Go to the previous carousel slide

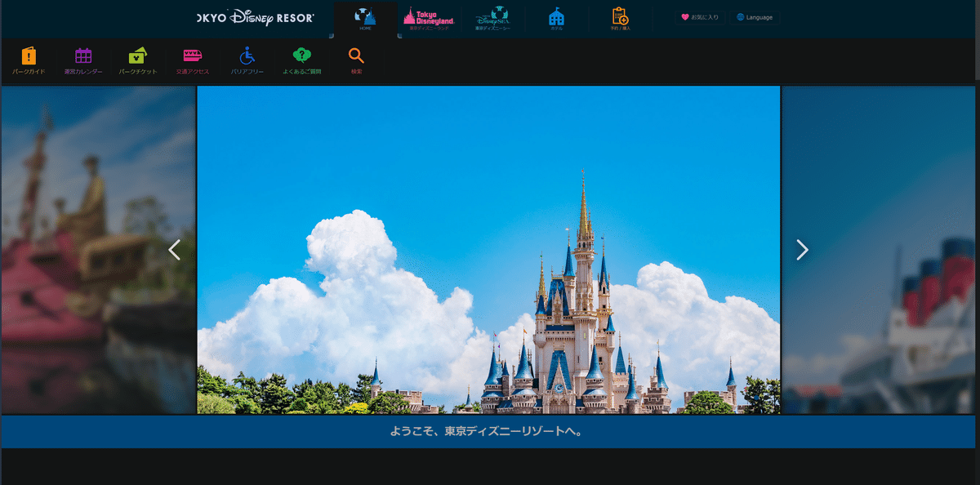click(174, 250)
